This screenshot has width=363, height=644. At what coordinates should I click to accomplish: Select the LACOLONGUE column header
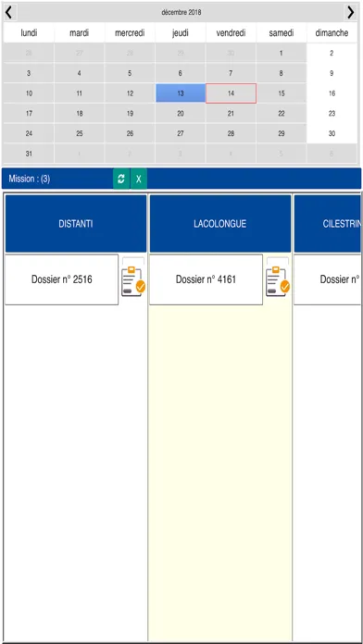220,224
